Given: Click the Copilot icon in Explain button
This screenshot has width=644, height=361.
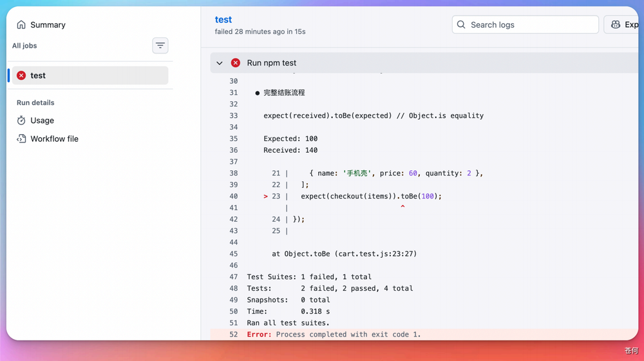Looking at the screenshot, I should pyautogui.click(x=615, y=24).
